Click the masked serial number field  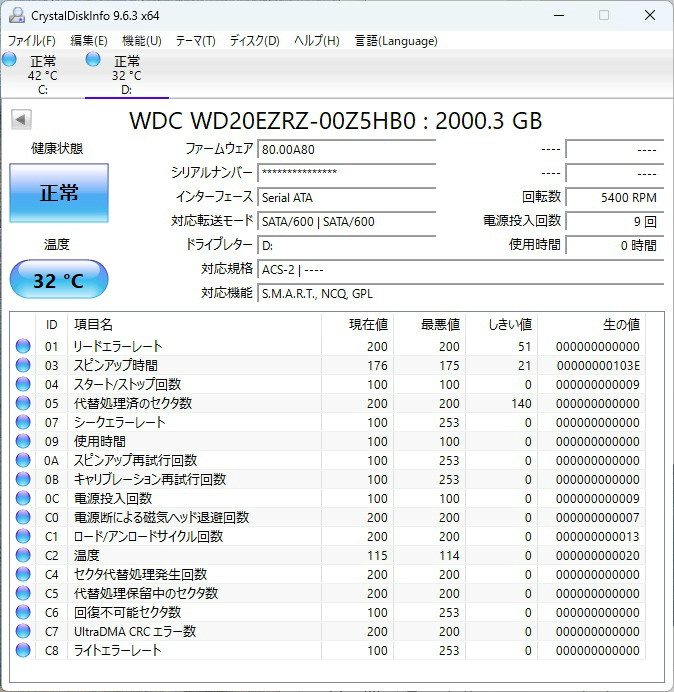pyautogui.click(x=346, y=173)
